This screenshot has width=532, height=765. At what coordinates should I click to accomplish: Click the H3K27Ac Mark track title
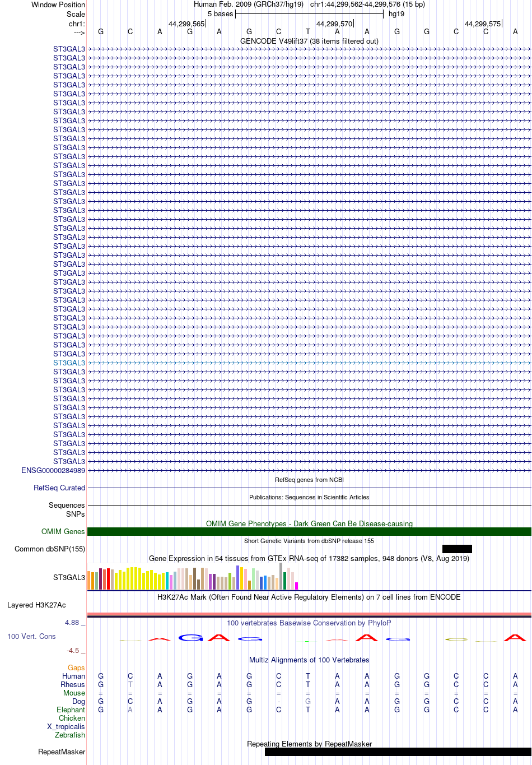pos(309,597)
